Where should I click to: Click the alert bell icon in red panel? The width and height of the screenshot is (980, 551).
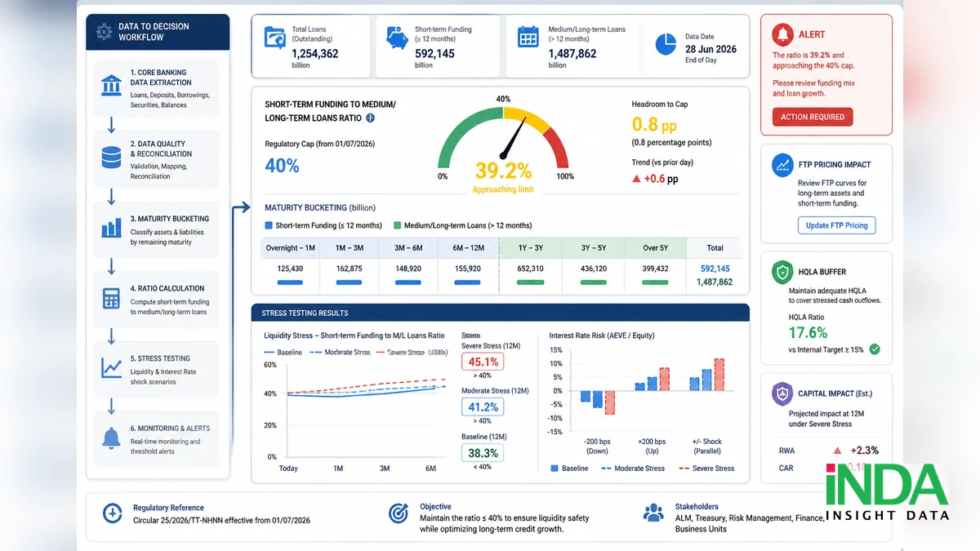(784, 34)
